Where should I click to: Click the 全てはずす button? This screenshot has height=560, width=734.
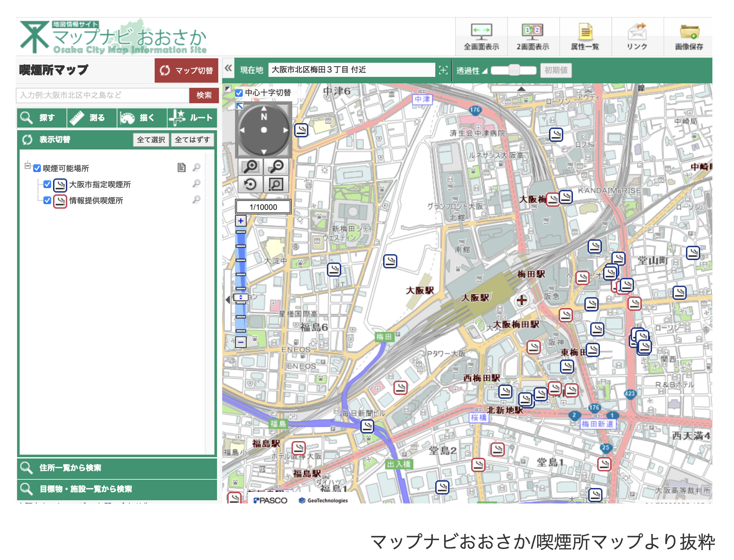tap(192, 140)
